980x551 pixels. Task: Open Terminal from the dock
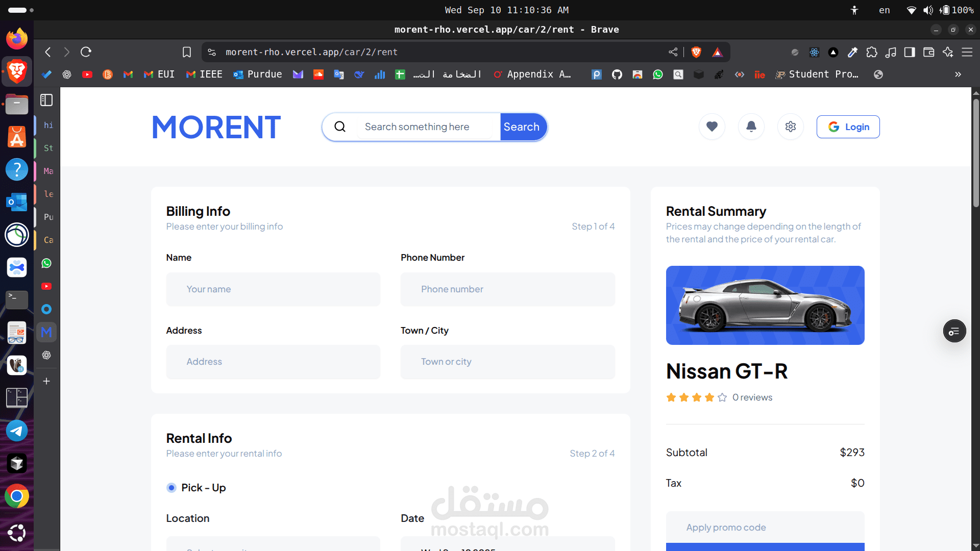pos(17,299)
